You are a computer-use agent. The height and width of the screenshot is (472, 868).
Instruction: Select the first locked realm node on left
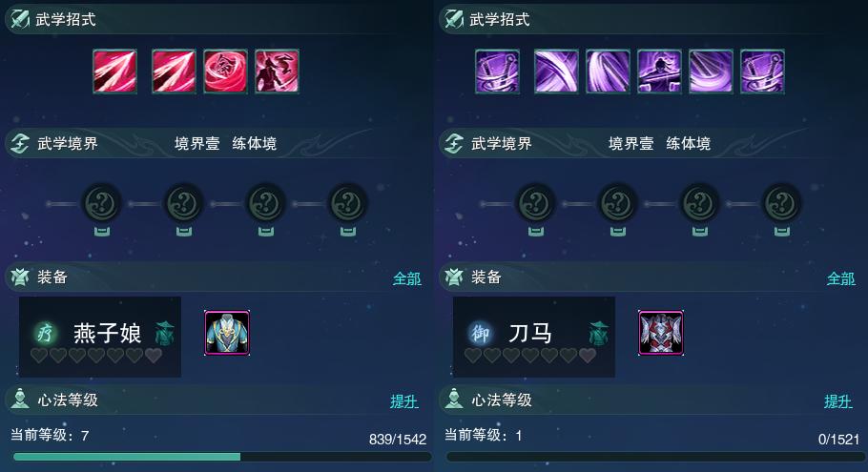pos(101,204)
